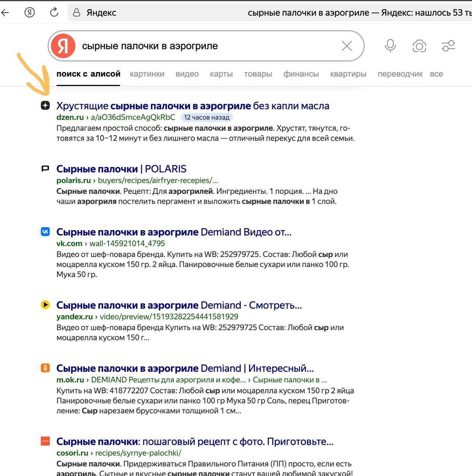Open image search with camera icon

(x=419, y=46)
